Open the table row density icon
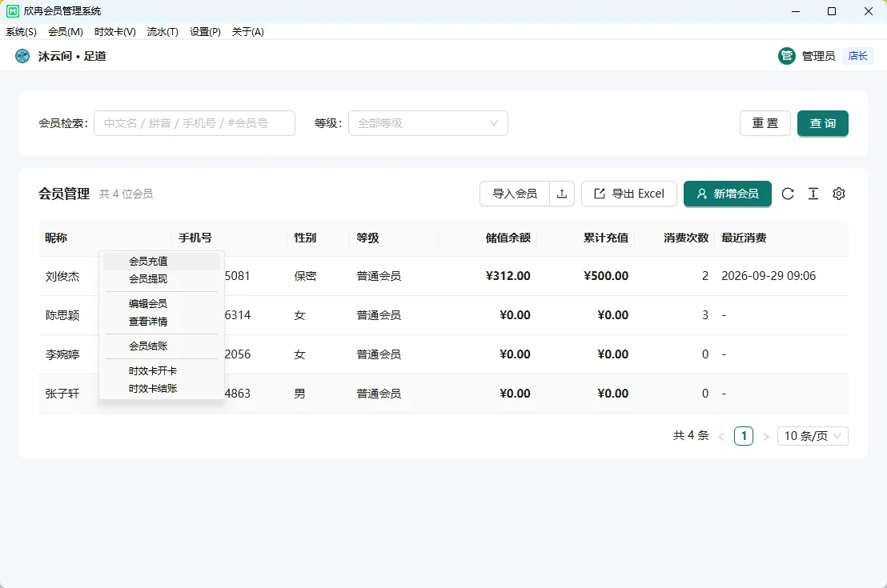Screen dimensions: 887x588 coord(813,194)
